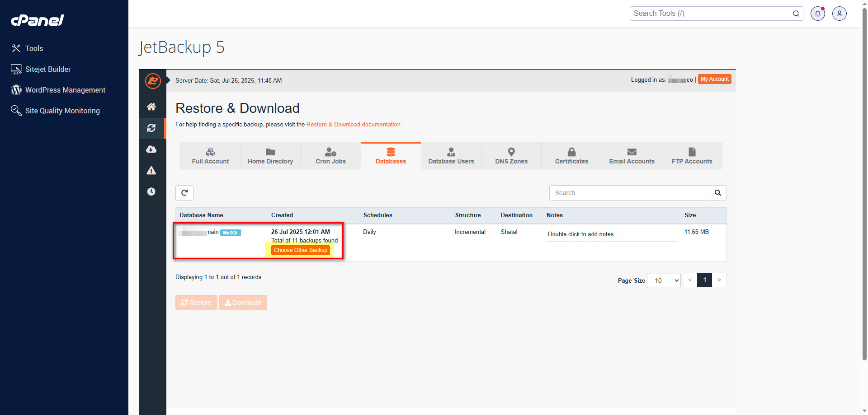Screen dimensions: 868x415
Task: Click the JetBackup home icon in sidebar
Action: click(151, 107)
